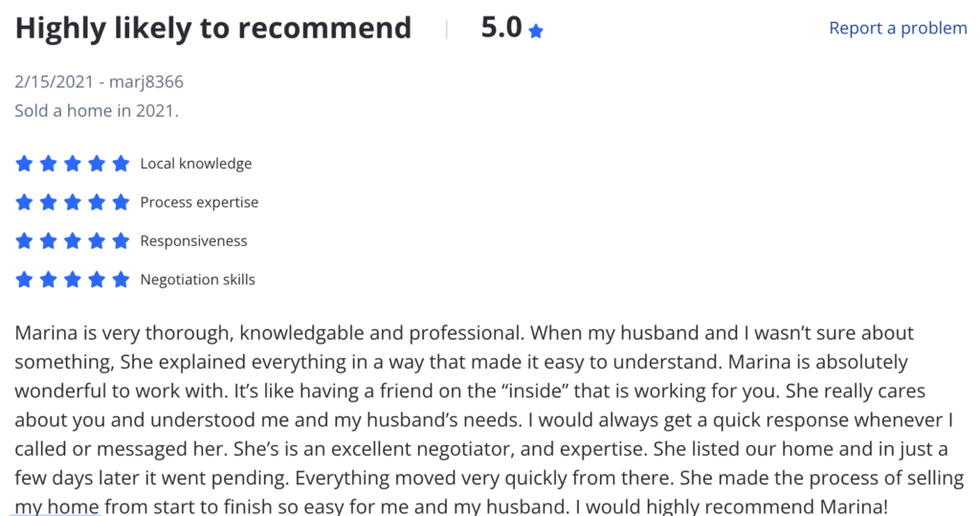
Task: Click first star of Process expertise rating
Action: (24, 203)
